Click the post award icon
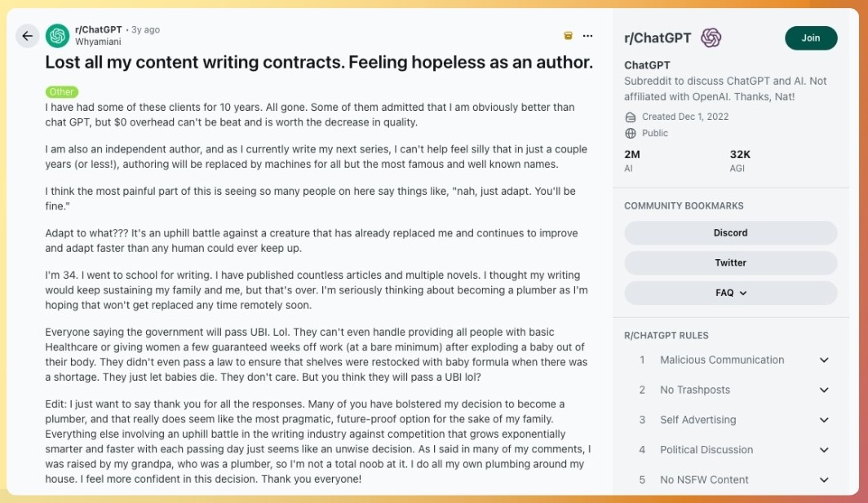The height and width of the screenshot is (503, 868). [x=568, y=36]
